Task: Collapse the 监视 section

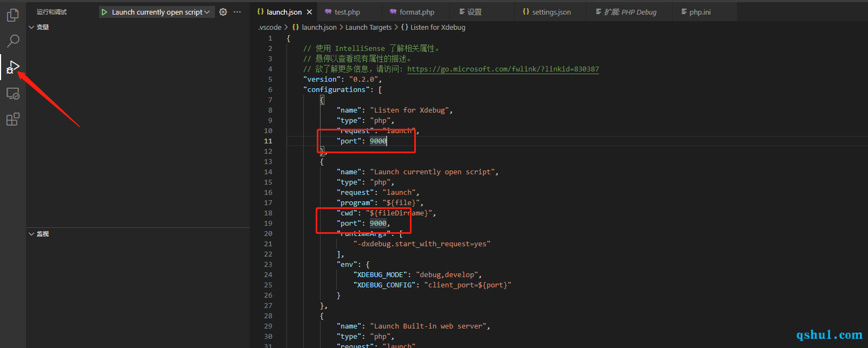Action: click(x=31, y=234)
